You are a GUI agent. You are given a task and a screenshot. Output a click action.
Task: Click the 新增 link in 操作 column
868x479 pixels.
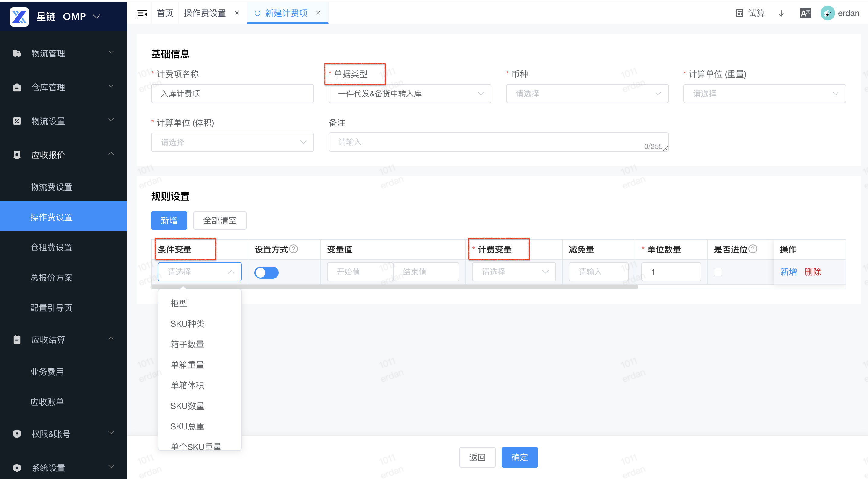[x=789, y=272]
